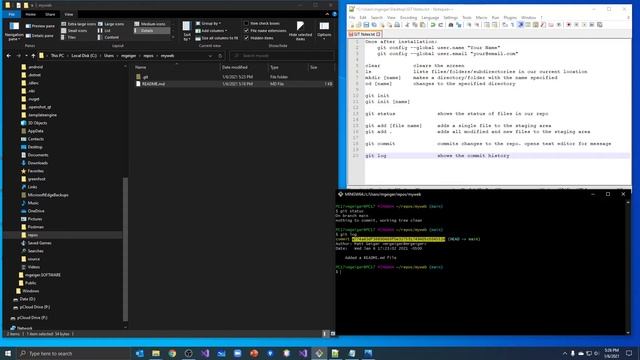Uncheck Hidden items checkbox
The width and height of the screenshot is (640, 360).
(x=259, y=38)
